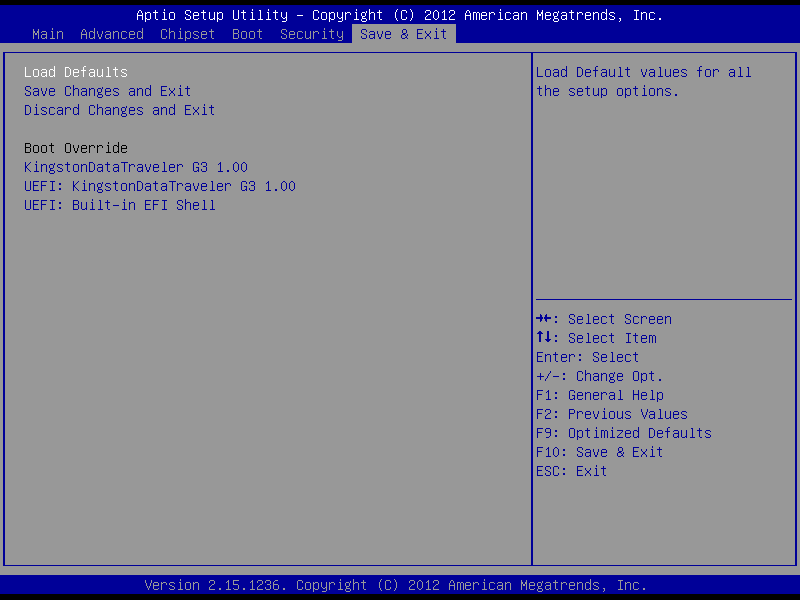
Task: Click the Enter: Select hint
Action: click(588, 357)
